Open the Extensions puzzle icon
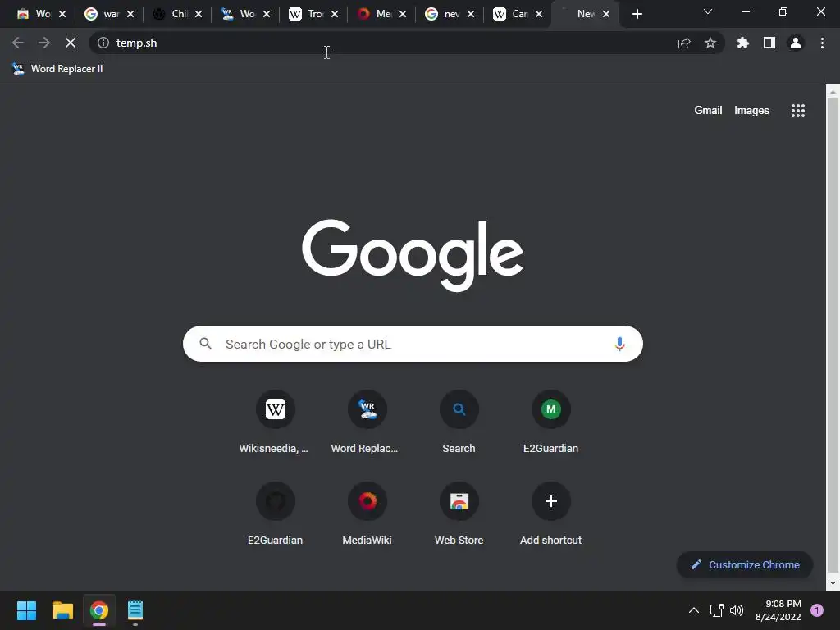This screenshot has width=840, height=630. pyautogui.click(x=743, y=43)
